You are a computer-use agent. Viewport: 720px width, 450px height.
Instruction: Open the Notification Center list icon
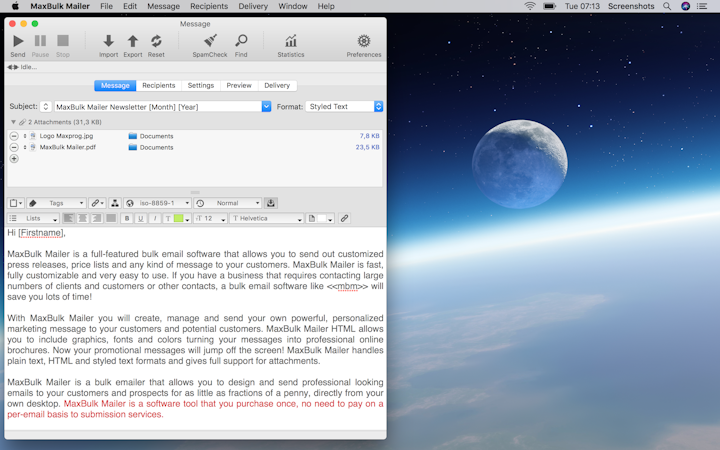click(702, 6)
